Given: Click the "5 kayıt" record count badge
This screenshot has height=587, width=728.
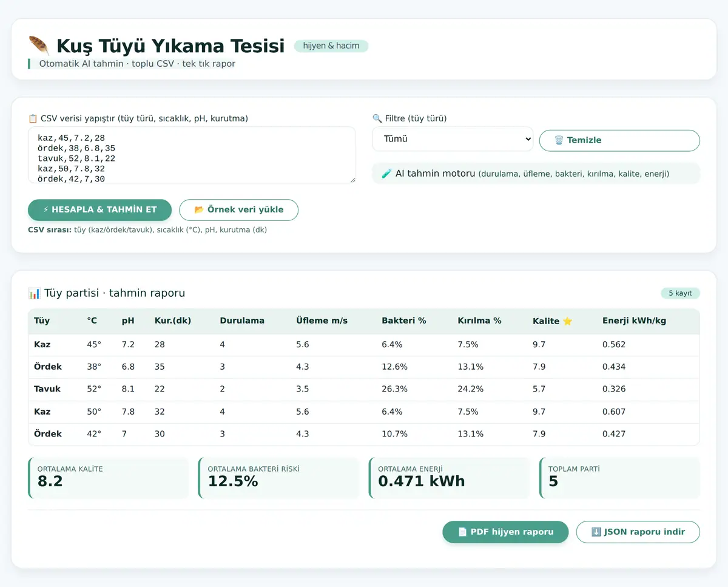Looking at the screenshot, I should [680, 293].
